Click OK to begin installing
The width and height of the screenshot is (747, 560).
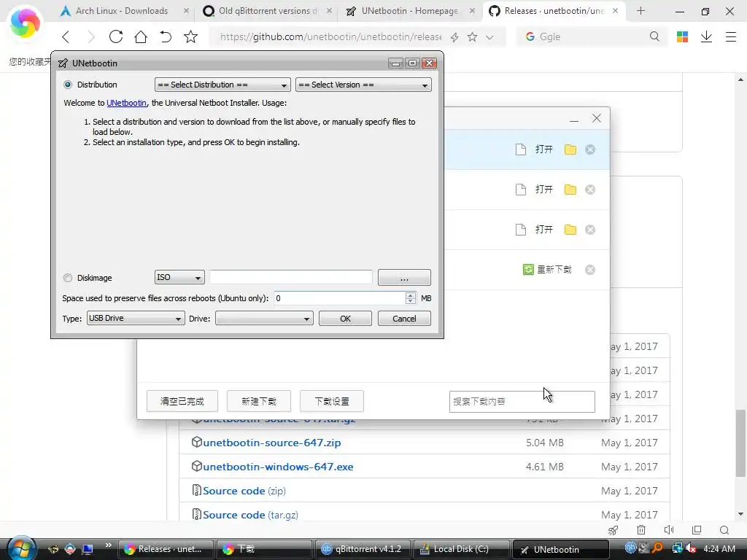(345, 319)
